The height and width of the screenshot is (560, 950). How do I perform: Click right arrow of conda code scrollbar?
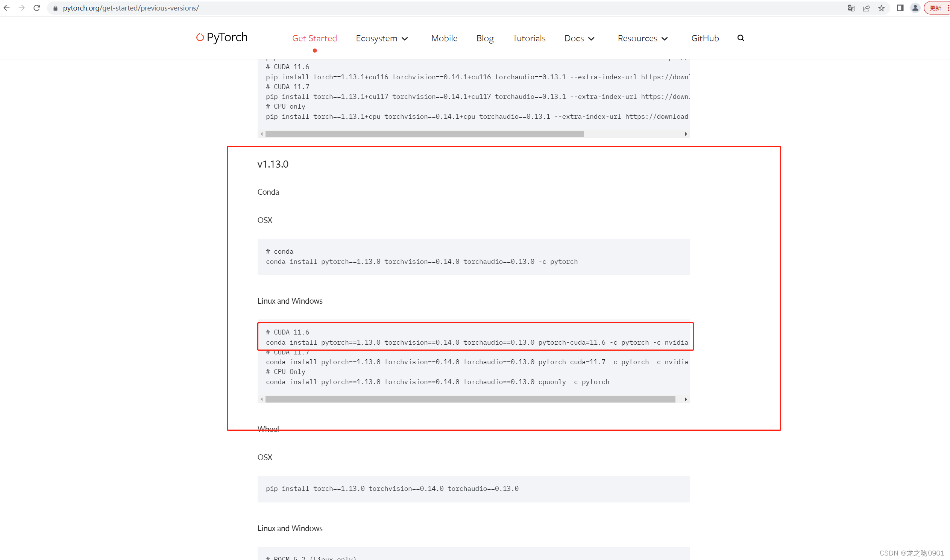(686, 399)
